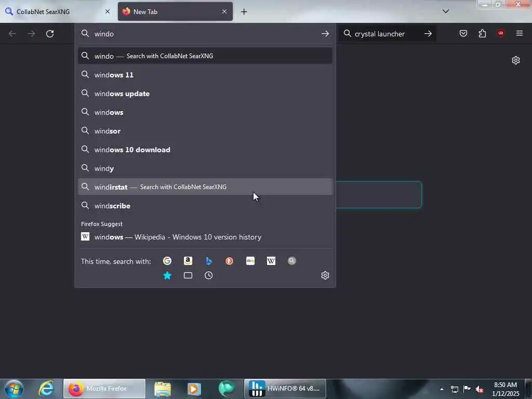Screen dimensions: 532x399
Task: Open the clock showing 8:50 AM
Action: 506,389
